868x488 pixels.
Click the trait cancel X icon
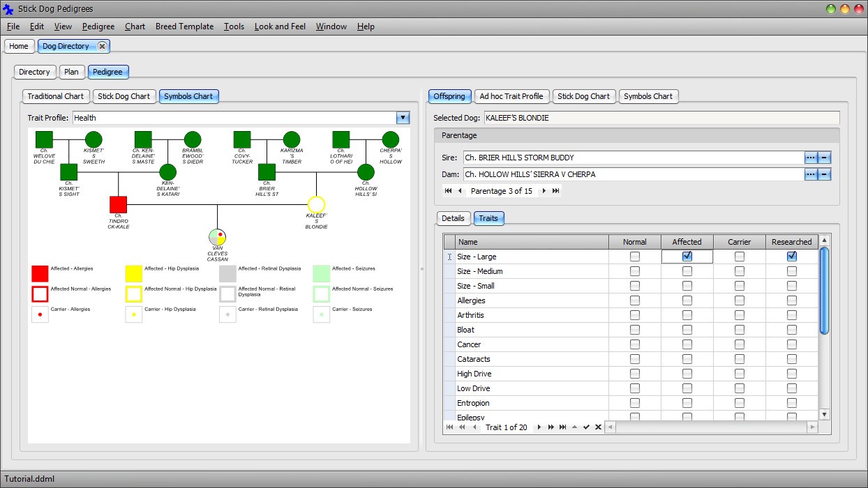coord(598,427)
